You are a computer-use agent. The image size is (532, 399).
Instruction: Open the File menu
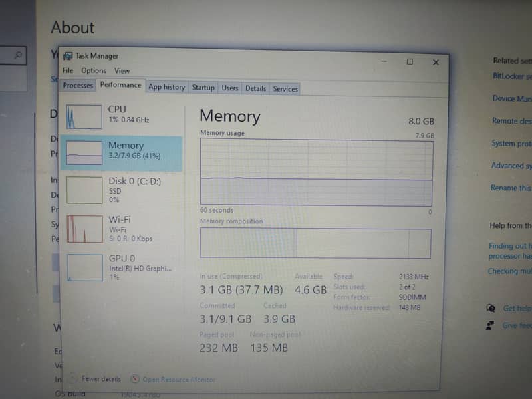[68, 70]
